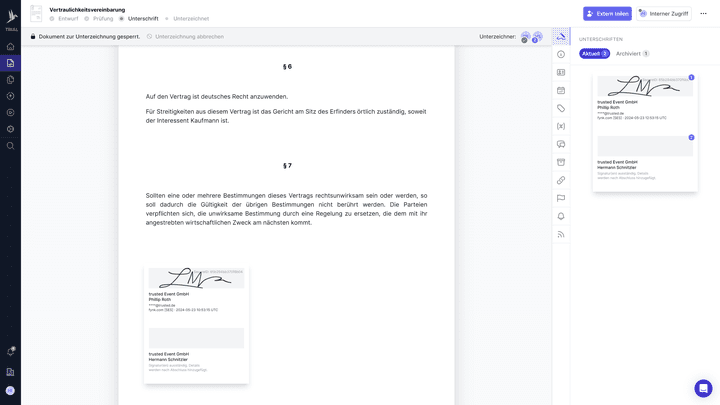Switch to the Archiviert signatures tab
This screenshot has width=720, height=405.
point(632,54)
